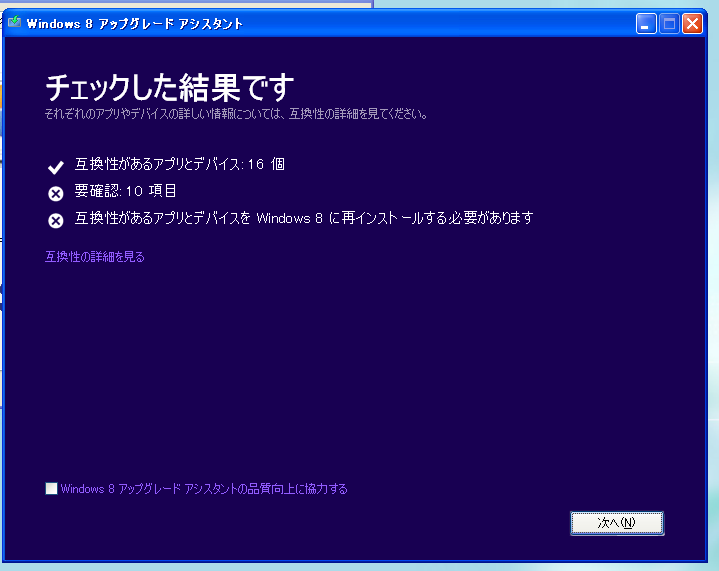Minimize the Upgrade Assistant window
Image resolution: width=719 pixels, height=571 pixels.
point(646,23)
